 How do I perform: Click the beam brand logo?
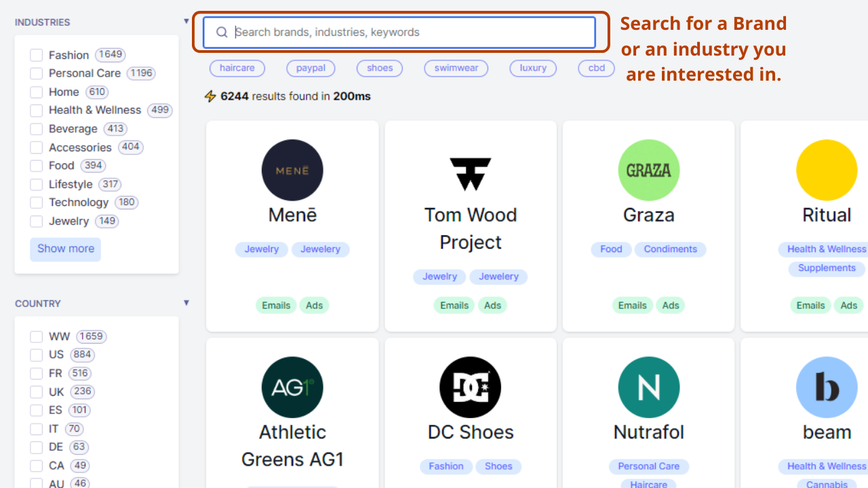(x=826, y=387)
